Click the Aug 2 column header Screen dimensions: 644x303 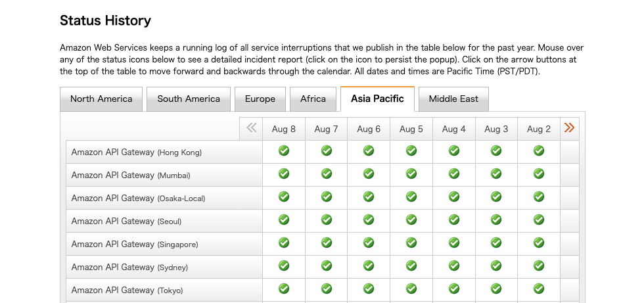[x=539, y=129]
